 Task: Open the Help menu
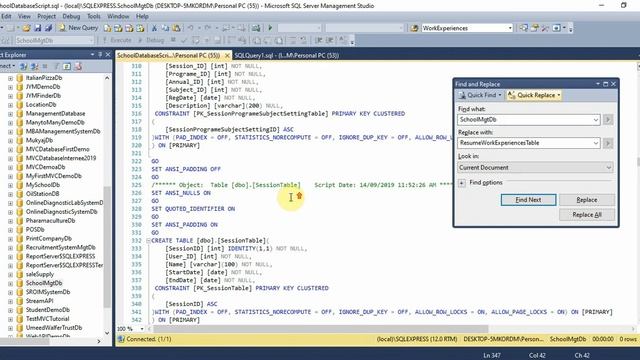[x=142, y=16]
